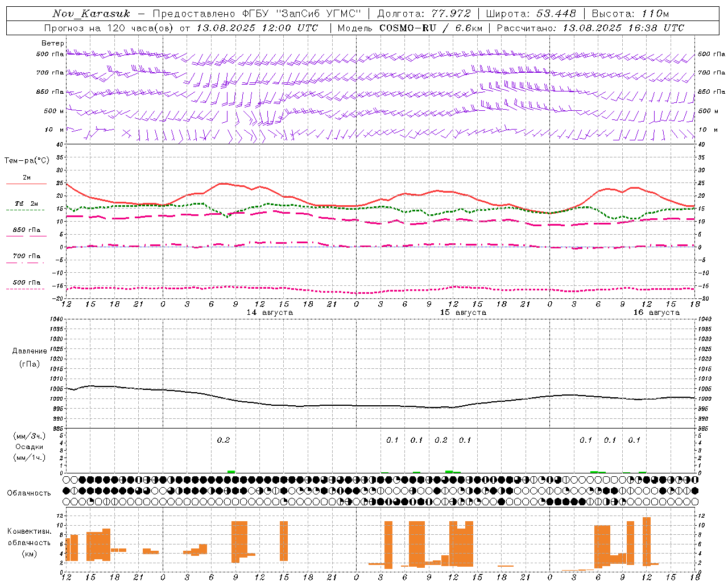
Task: Click the red solid 2м legend line
Action: click(x=26, y=184)
